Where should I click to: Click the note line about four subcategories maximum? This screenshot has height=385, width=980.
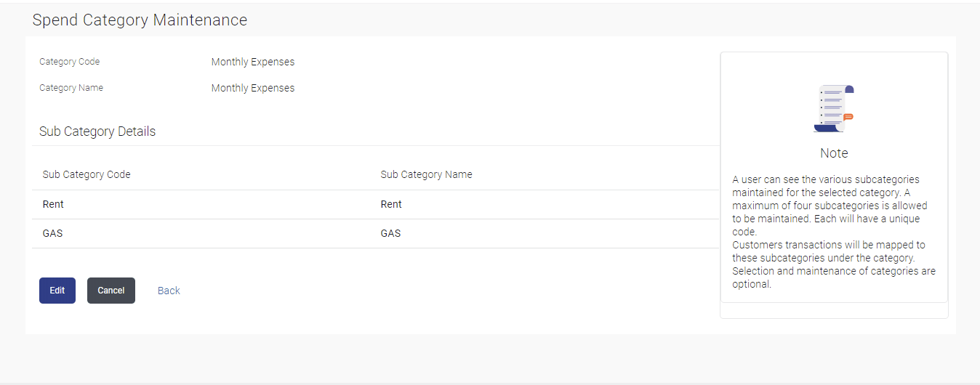point(830,206)
